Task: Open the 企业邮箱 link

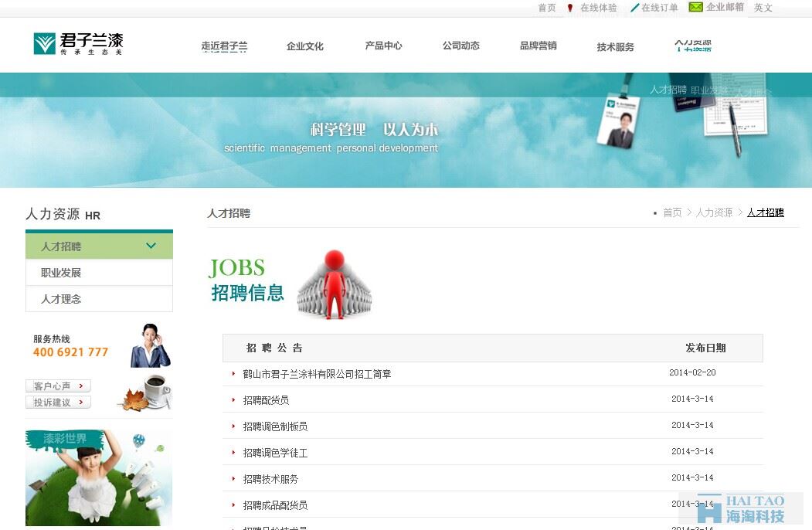Action: click(x=725, y=7)
